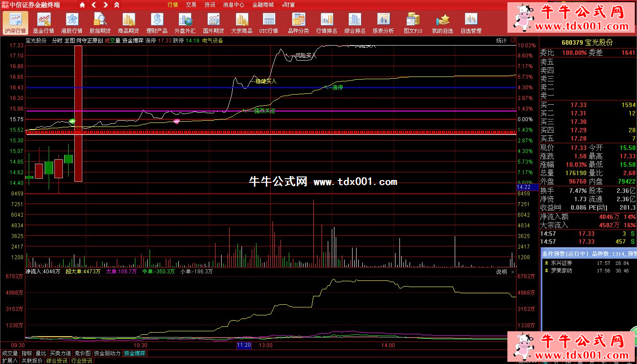This screenshot has height=364, width=637.
Task: Click the 强烈关注 signal marker on chart
Action: pyautogui.click(x=265, y=111)
